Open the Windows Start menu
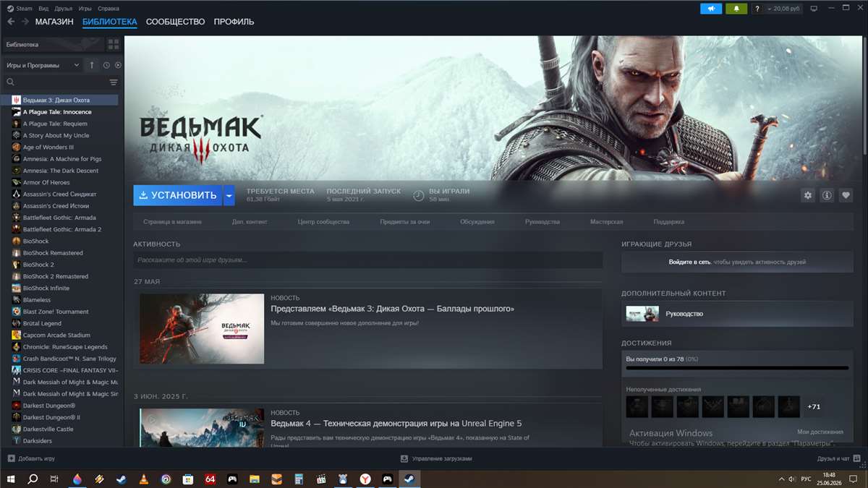The height and width of the screenshot is (488, 868). [x=11, y=479]
